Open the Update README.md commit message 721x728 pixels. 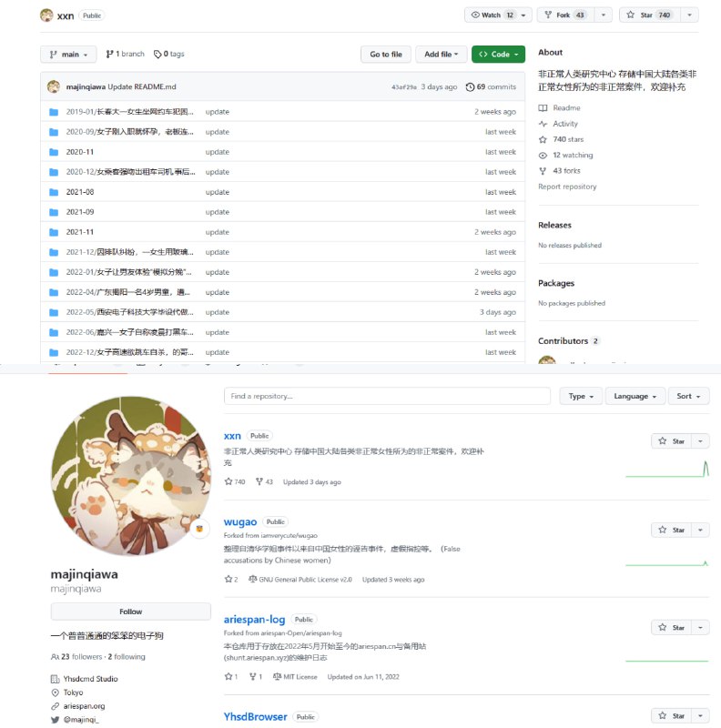(x=142, y=86)
